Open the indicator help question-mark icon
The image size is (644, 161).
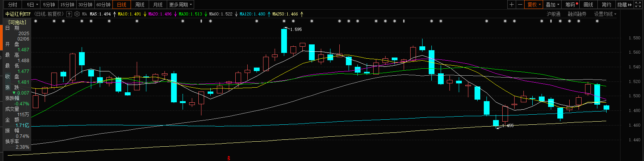(x=69, y=14)
